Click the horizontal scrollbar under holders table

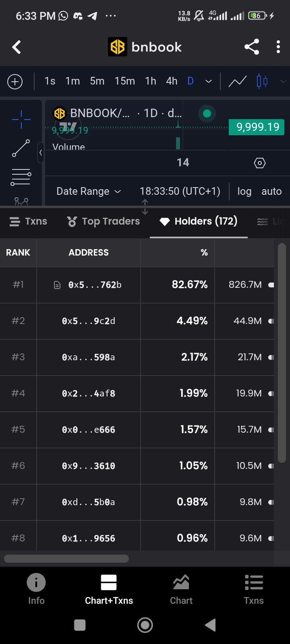coord(66,559)
